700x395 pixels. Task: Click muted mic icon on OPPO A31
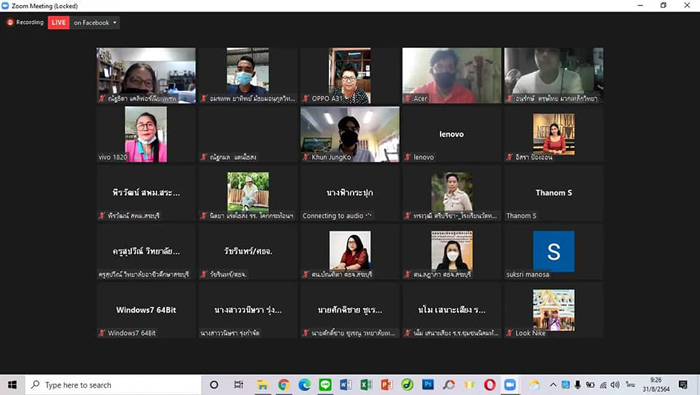point(306,98)
